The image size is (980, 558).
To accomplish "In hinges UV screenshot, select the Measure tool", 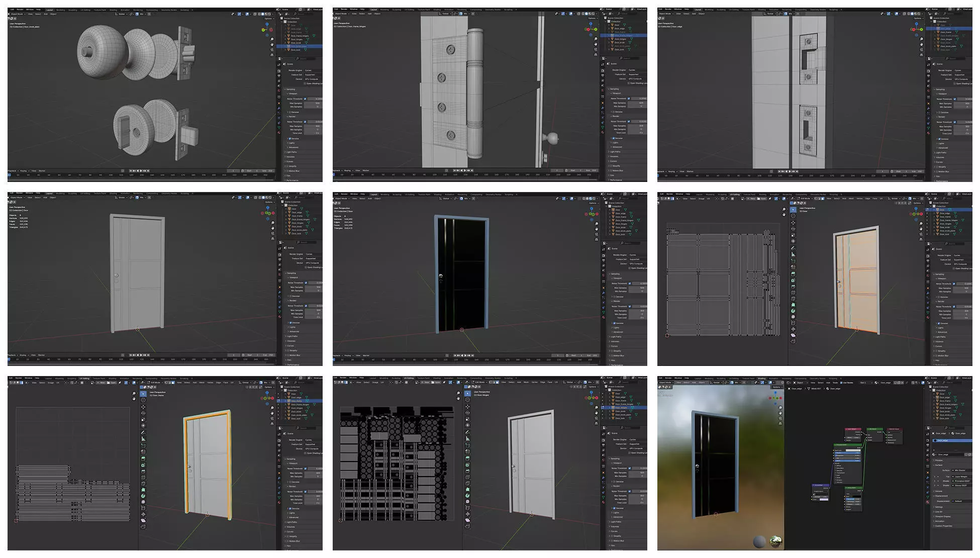I will [x=467, y=438].
